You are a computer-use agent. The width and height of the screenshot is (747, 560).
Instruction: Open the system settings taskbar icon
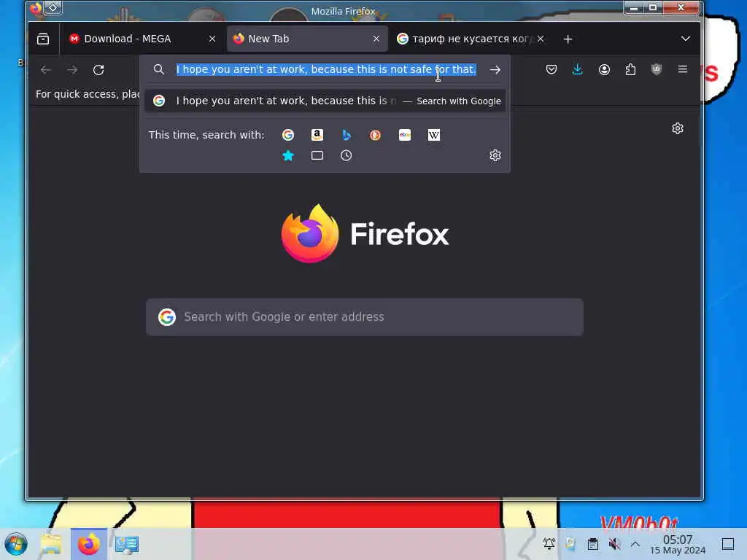[127, 544]
